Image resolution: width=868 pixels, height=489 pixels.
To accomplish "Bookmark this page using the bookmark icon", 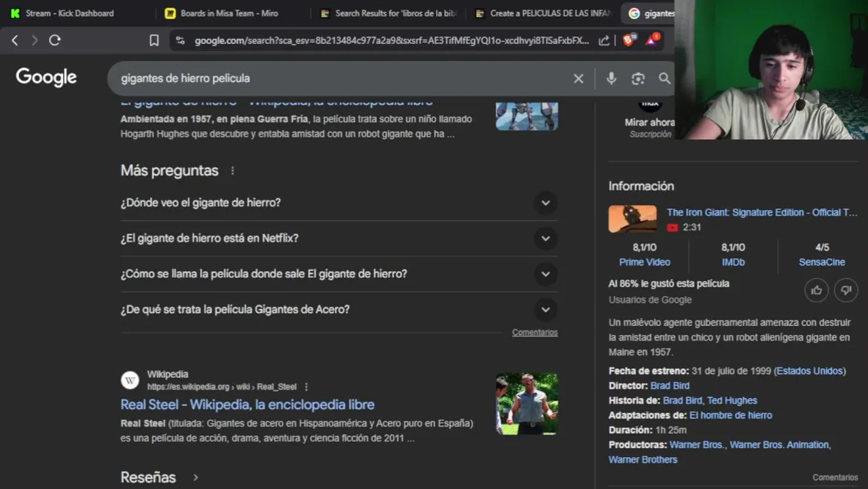I will pos(154,41).
